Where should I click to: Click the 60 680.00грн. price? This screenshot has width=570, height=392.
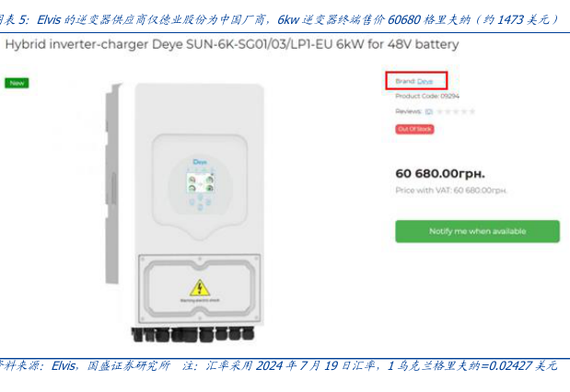(x=440, y=174)
